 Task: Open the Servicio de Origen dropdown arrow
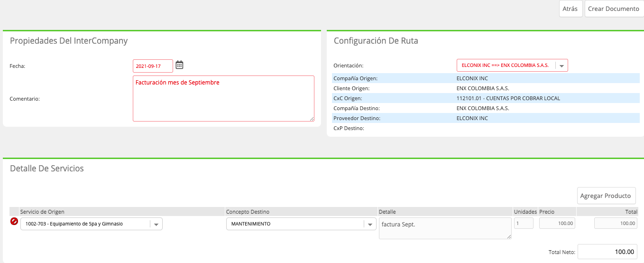(156, 224)
